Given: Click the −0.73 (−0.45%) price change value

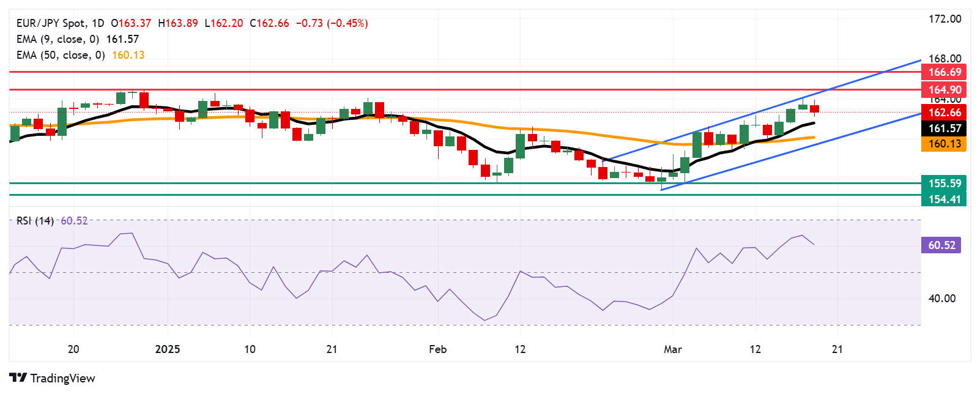Looking at the screenshot, I should pyautogui.click(x=332, y=23).
